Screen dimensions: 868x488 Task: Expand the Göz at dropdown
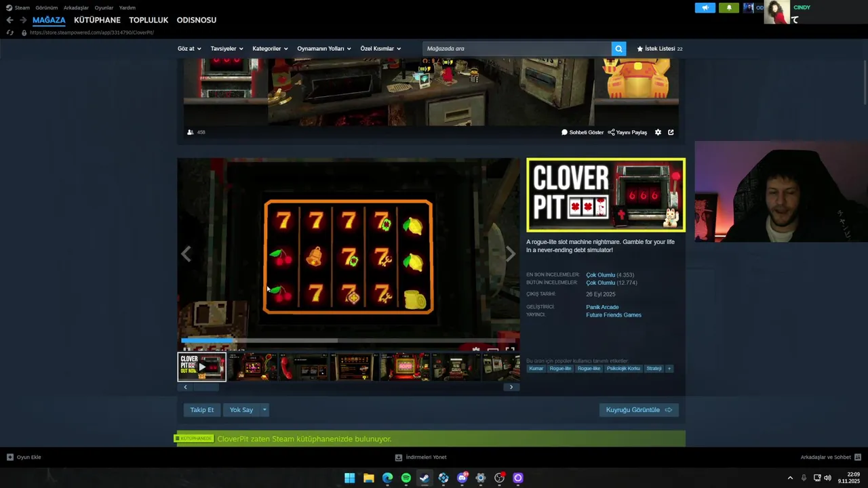pyautogui.click(x=189, y=49)
